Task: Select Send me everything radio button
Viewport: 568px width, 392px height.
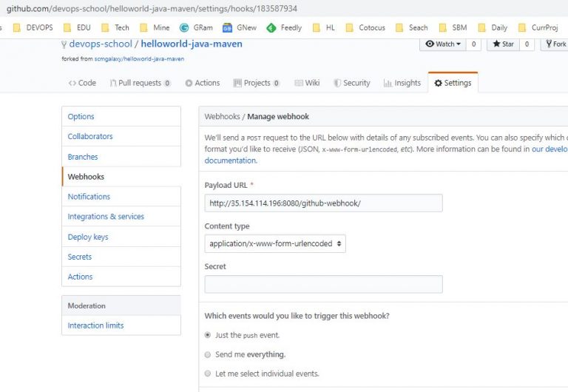Action: click(208, 354)
